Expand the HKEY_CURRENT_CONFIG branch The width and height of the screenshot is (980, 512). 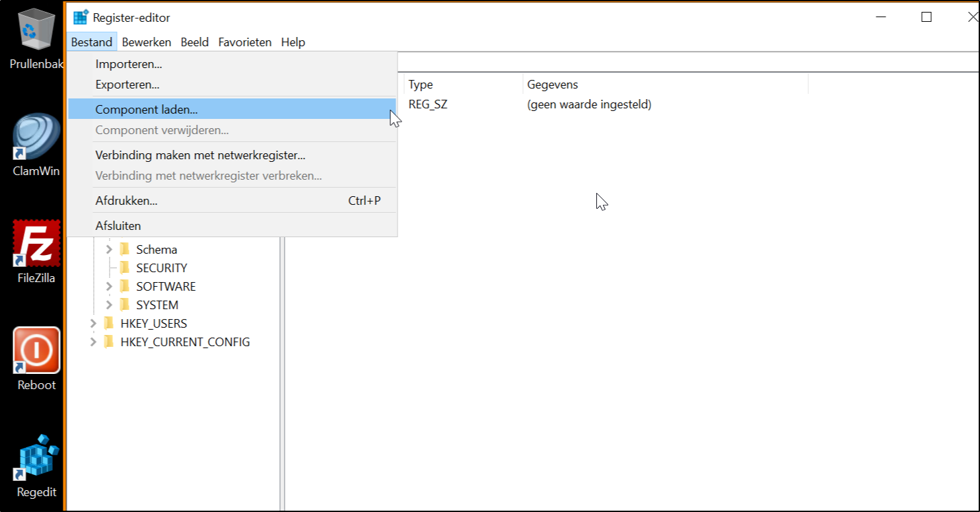[94, 342]
